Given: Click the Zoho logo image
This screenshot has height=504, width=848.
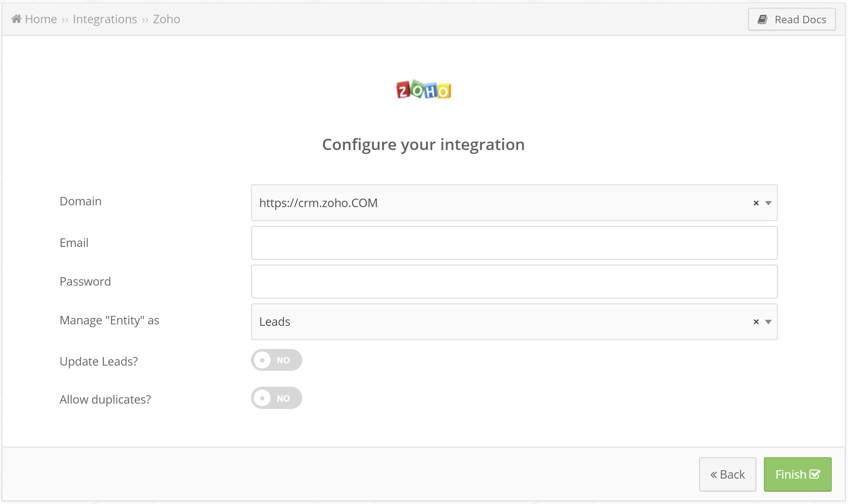Looking at the screenshot, I should [x=424, y=89].
